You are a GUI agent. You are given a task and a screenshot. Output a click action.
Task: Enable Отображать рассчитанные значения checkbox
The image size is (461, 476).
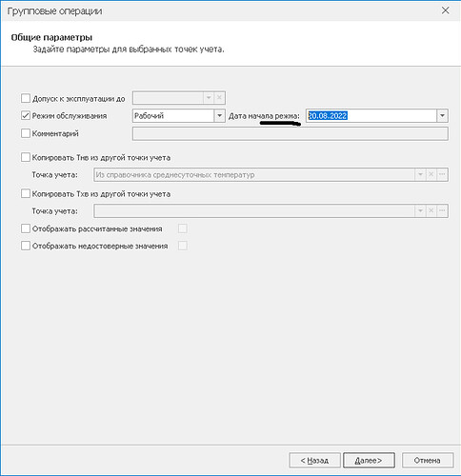(26, 228)
